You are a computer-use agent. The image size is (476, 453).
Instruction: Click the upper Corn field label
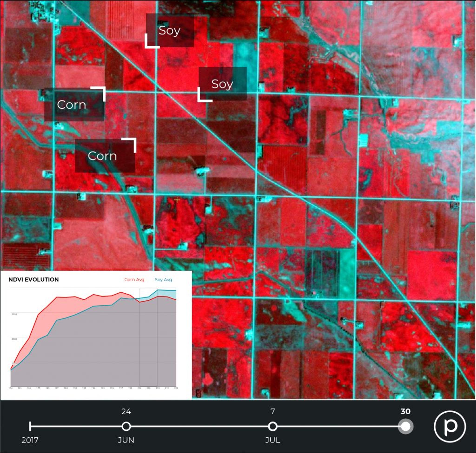pos(72,105)
